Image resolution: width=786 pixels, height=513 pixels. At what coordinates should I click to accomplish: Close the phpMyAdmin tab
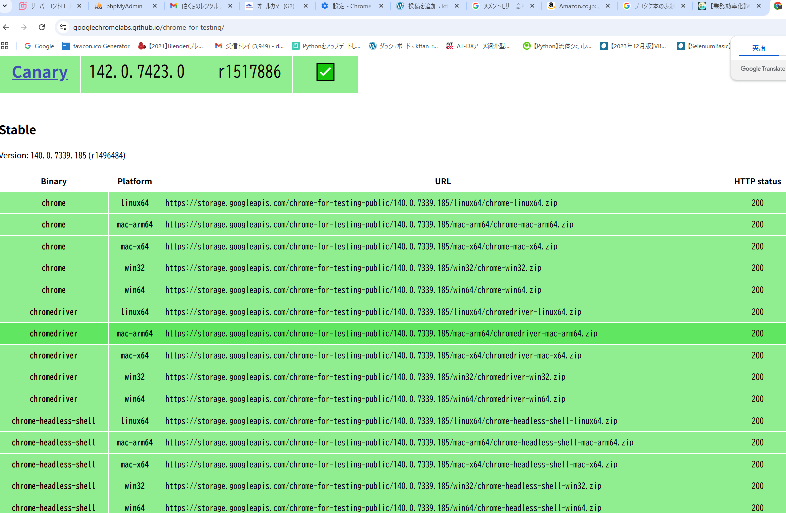click(x=157, y=6)
